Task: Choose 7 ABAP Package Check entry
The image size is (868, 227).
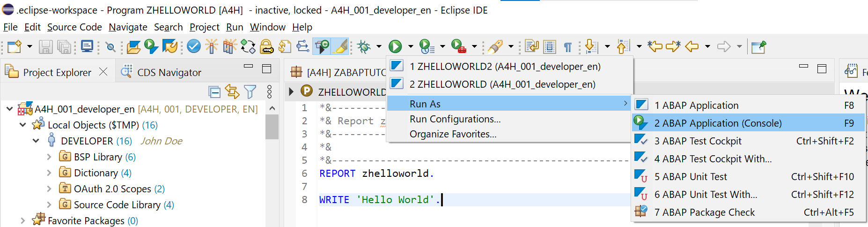Action: tap(749, 212)
